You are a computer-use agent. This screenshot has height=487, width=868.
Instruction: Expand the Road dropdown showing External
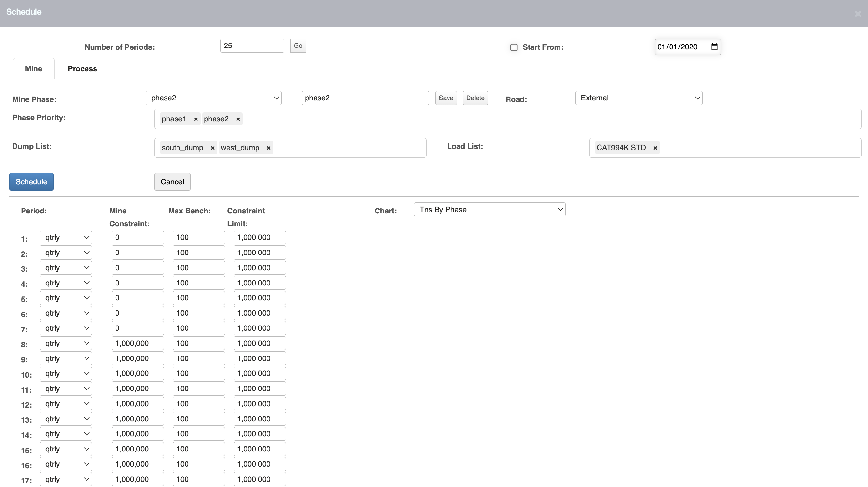(639, 98)
